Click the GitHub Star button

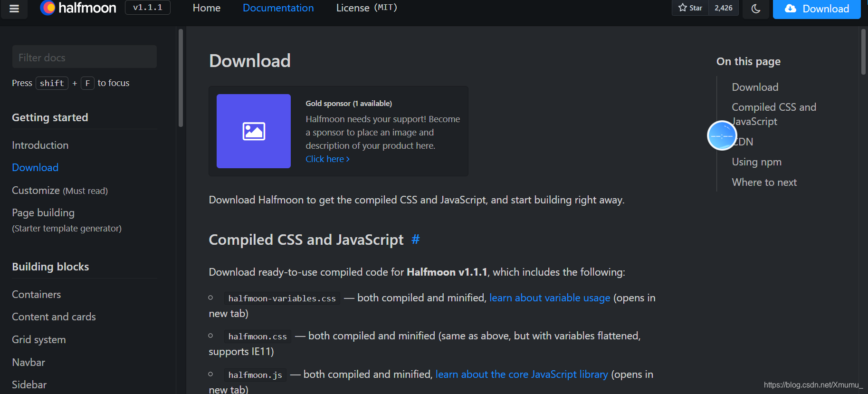pyautogui.click(x=690, y=8)
